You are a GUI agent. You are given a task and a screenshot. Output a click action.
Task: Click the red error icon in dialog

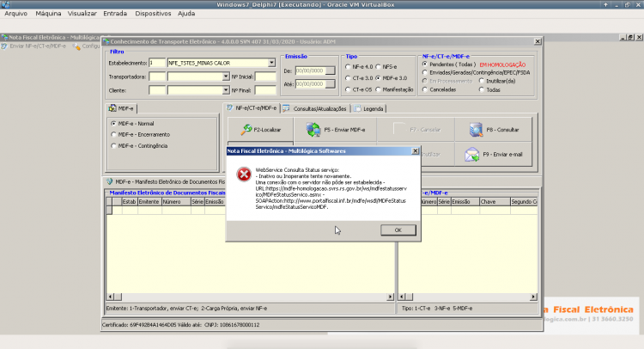[244, 174]
